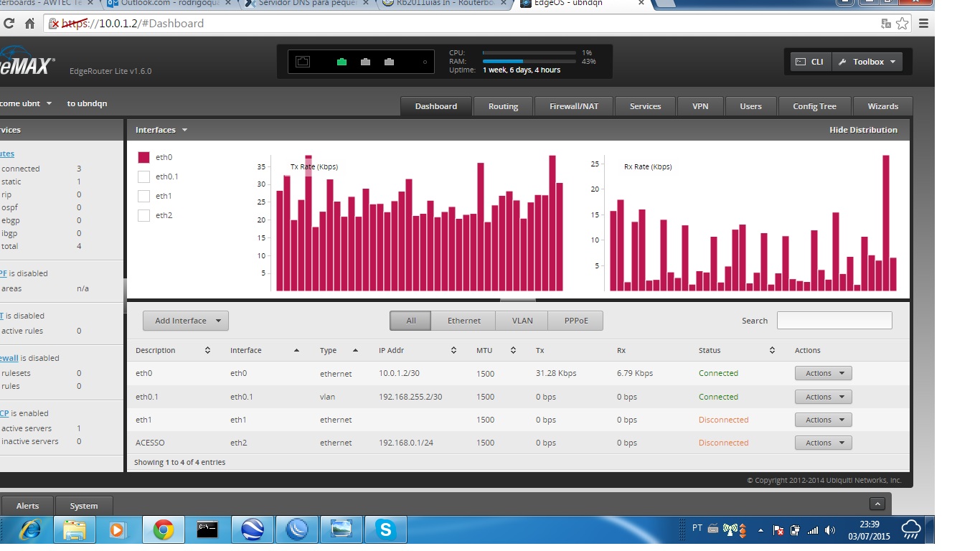The image size is (980, 551).
Task: Switch to the Users tab
Action: pos(750,106)
